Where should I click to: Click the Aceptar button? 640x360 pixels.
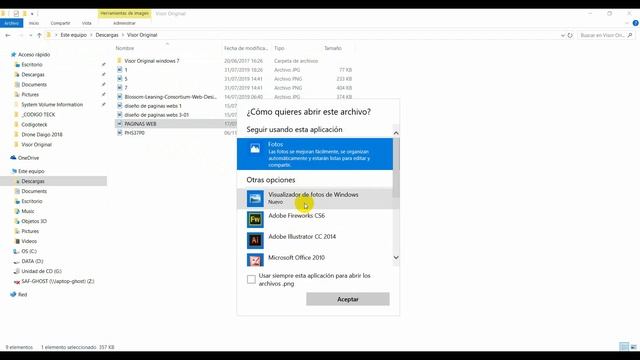click(348, 299)
